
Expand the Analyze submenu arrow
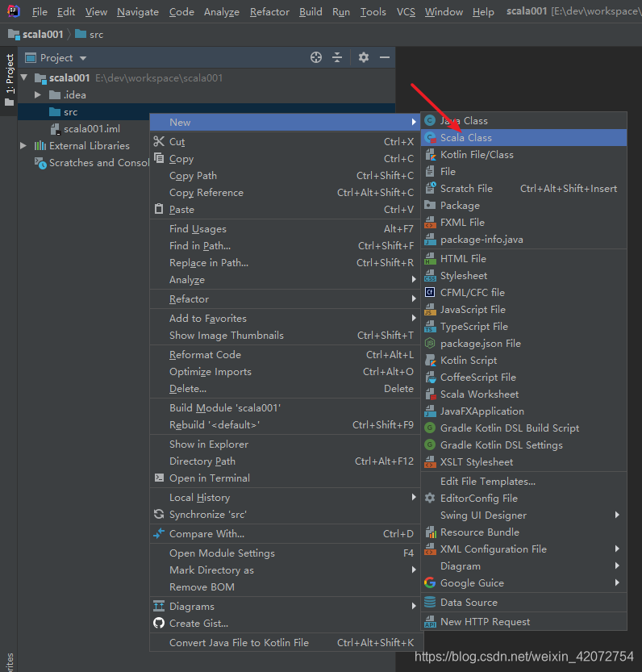[414, 279]
